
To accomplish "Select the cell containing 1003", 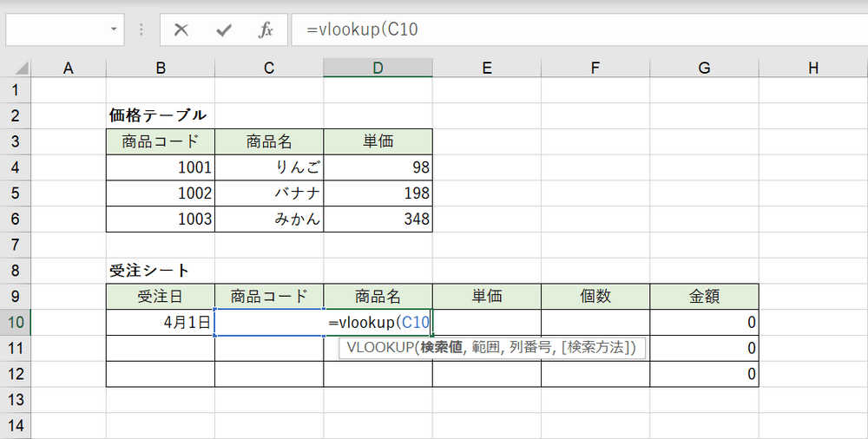I will pos(161,219).
